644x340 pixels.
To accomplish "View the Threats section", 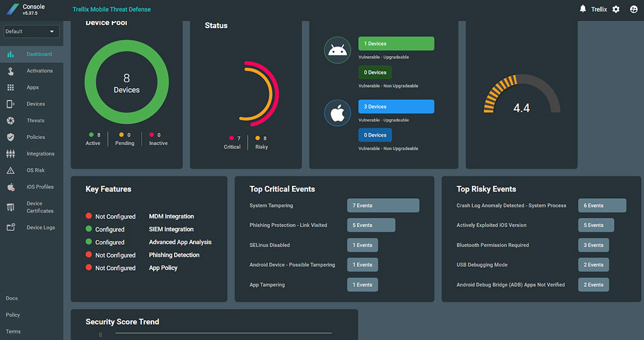I will coord(35,120).
